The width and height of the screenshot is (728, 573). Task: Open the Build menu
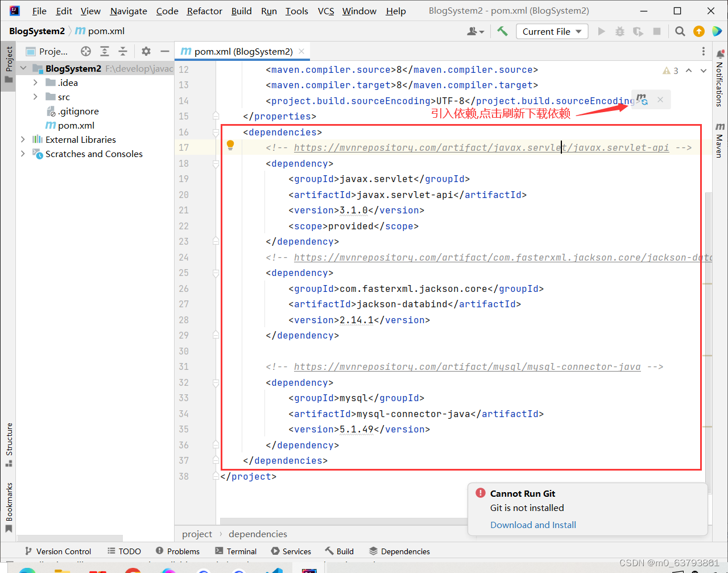(241, 11)
